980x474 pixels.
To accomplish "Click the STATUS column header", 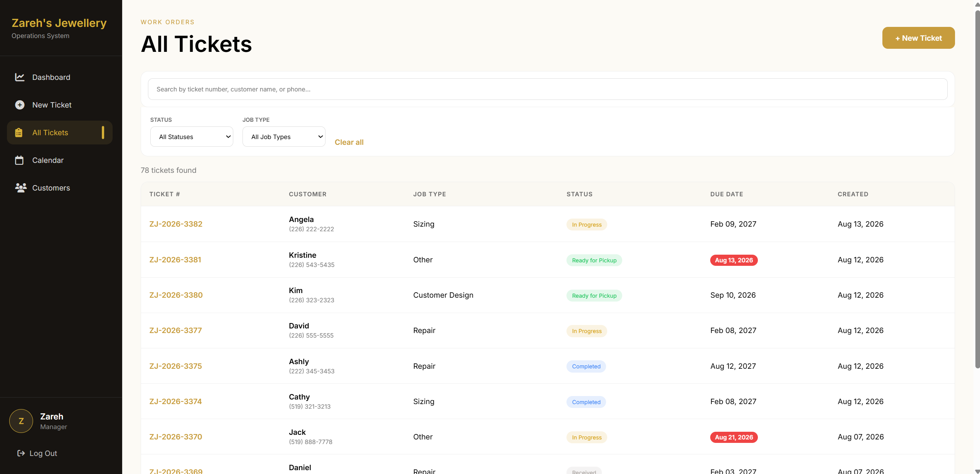I will coord(579,194).
